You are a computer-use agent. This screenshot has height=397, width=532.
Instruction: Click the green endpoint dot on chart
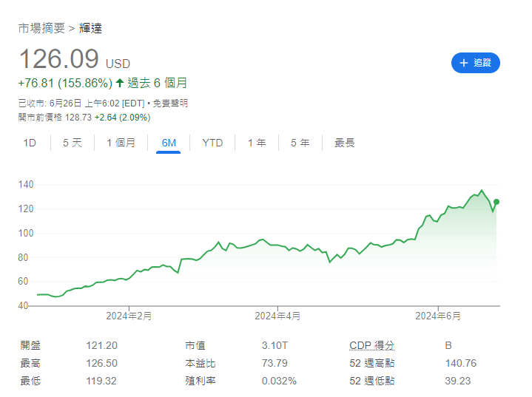(496, 201)
